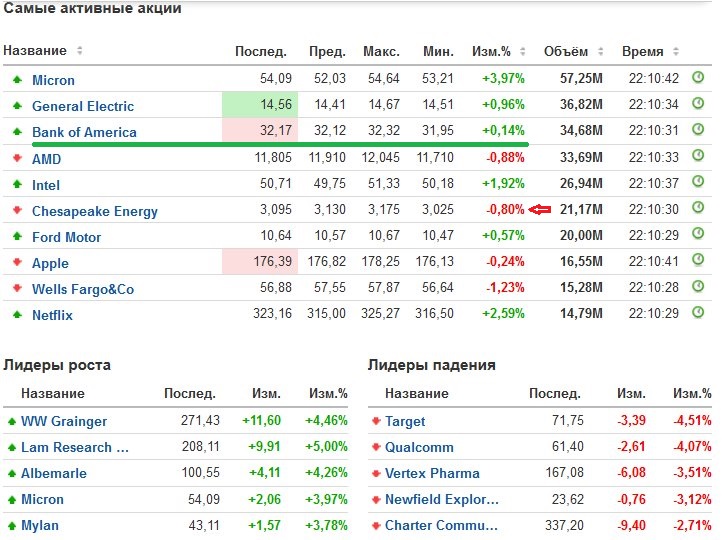The width and height of the screenshot is (722, 540).
Task: Click the red arrow next to Target
Action: (x=376, y=421)
